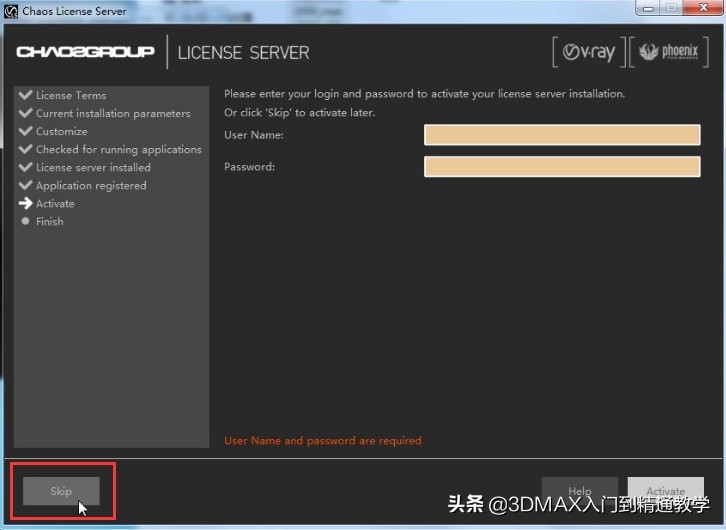This screenshot has height=530, width=726.
Task: Focus the Password input field
Action: click(562, 167)
